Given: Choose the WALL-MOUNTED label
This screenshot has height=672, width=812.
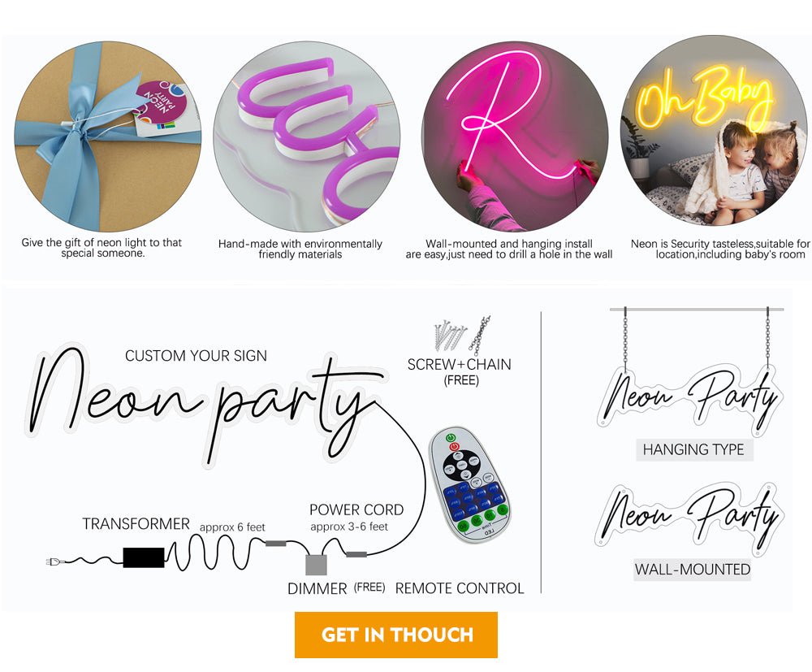Looking at the screenshot, I should [693, 570].
